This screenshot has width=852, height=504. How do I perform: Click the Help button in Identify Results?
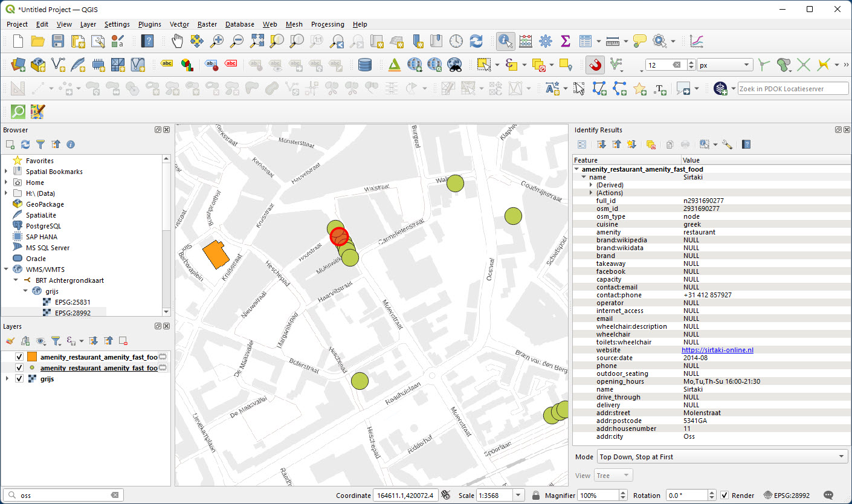pyautogui.click(x=746, y=144)
